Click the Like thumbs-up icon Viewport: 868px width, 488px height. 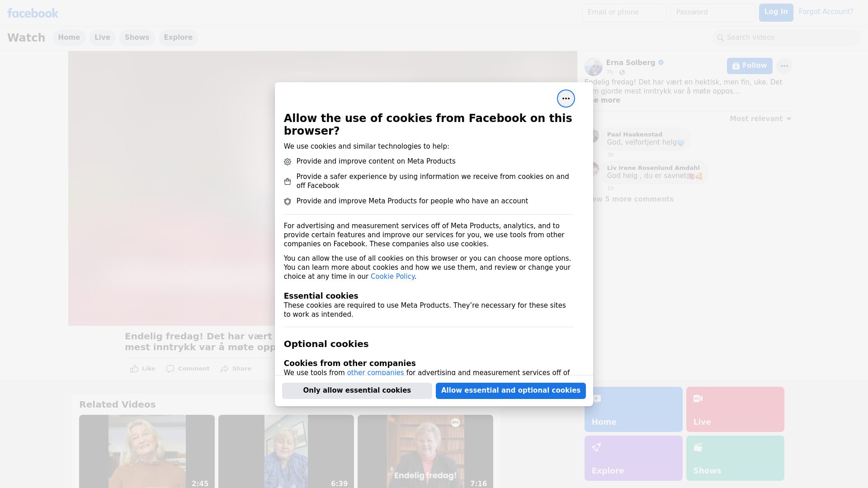134,369
